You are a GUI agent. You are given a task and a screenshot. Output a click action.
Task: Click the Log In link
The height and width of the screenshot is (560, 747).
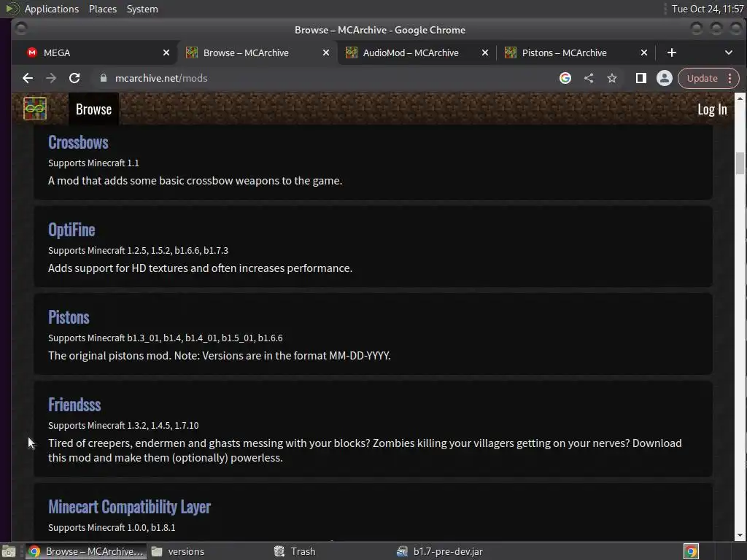[x=712, y=109]
